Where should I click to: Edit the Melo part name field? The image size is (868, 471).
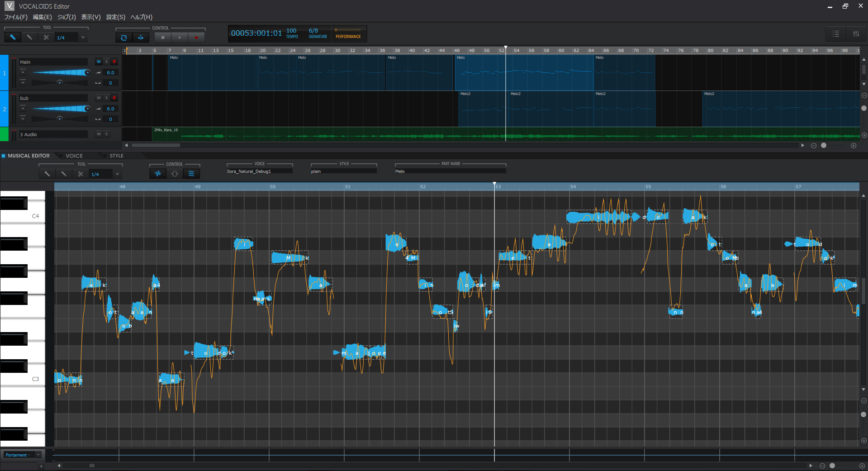451,171
